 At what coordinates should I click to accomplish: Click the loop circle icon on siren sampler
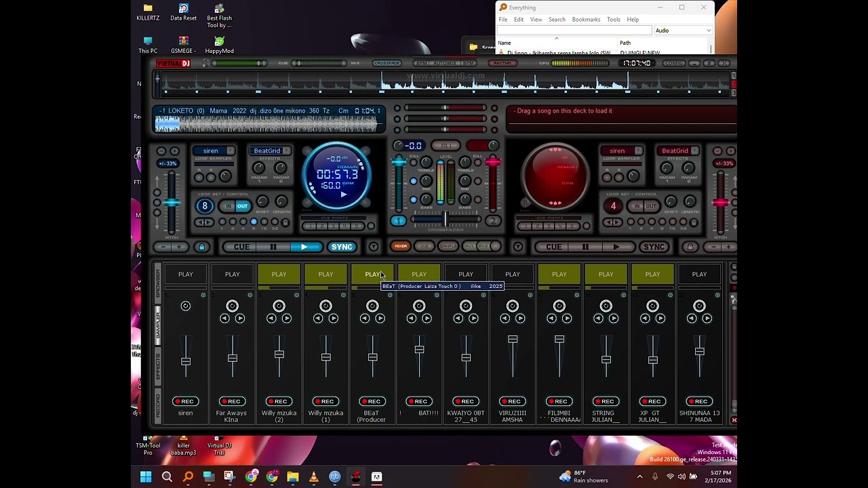(x=185, y=306)
